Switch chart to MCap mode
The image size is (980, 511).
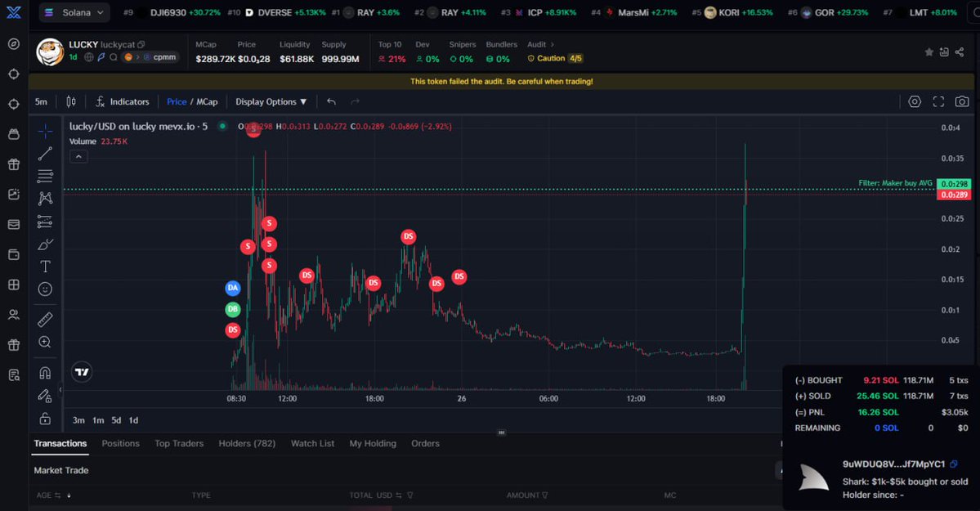pos(208,102)
